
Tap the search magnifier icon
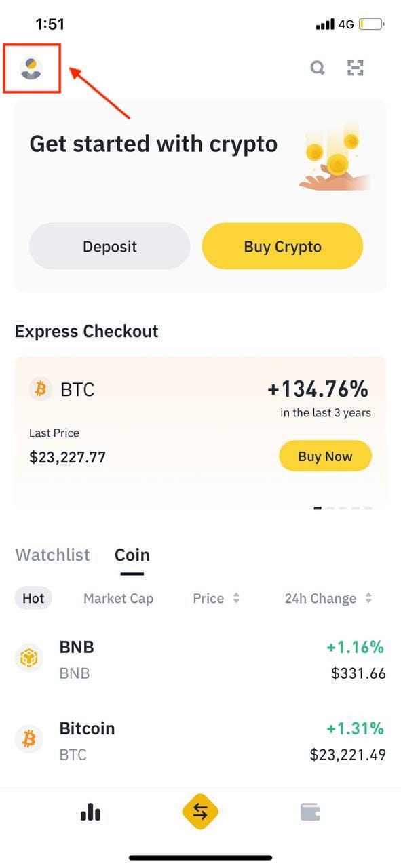[318, 68]
